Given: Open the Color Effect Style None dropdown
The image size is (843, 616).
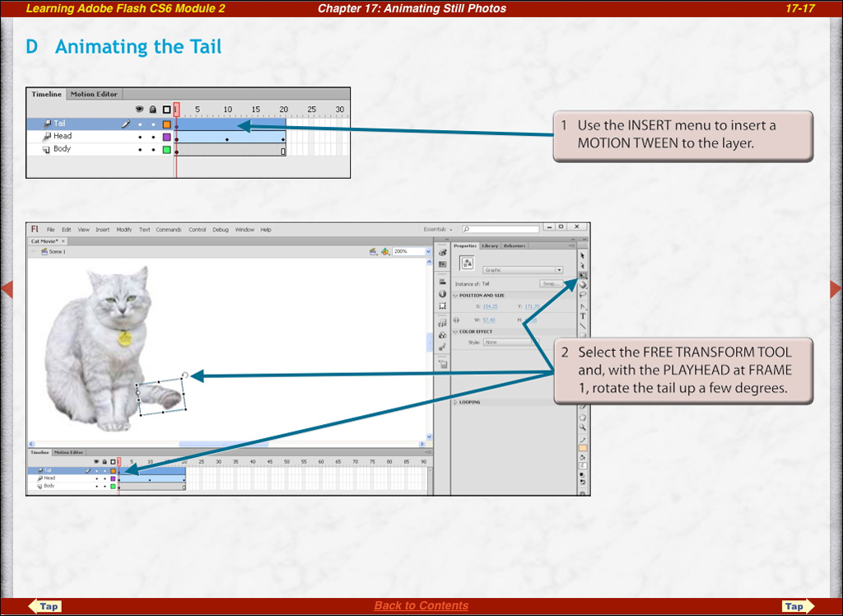Looking at the screenshot, I should 511,342.
